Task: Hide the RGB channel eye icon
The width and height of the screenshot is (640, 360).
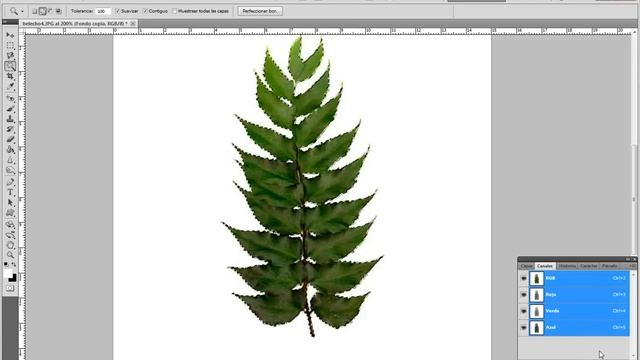Action: click(x=524, y=278)
